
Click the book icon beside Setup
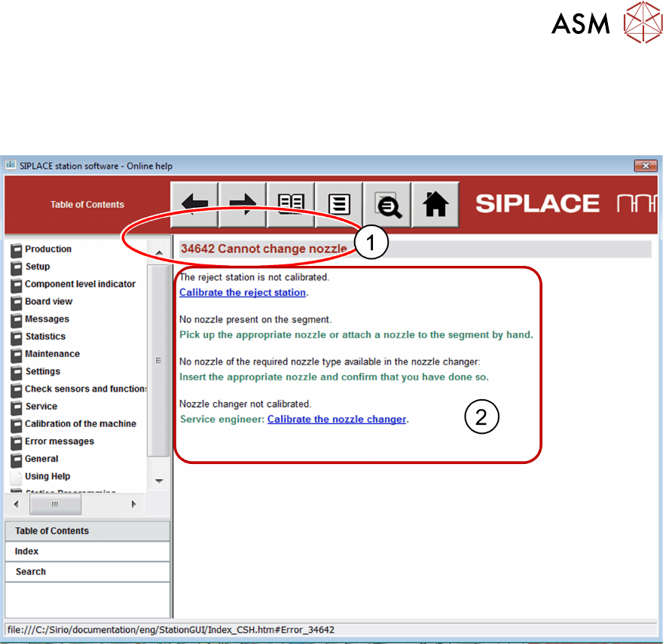[x=16, y=267]
